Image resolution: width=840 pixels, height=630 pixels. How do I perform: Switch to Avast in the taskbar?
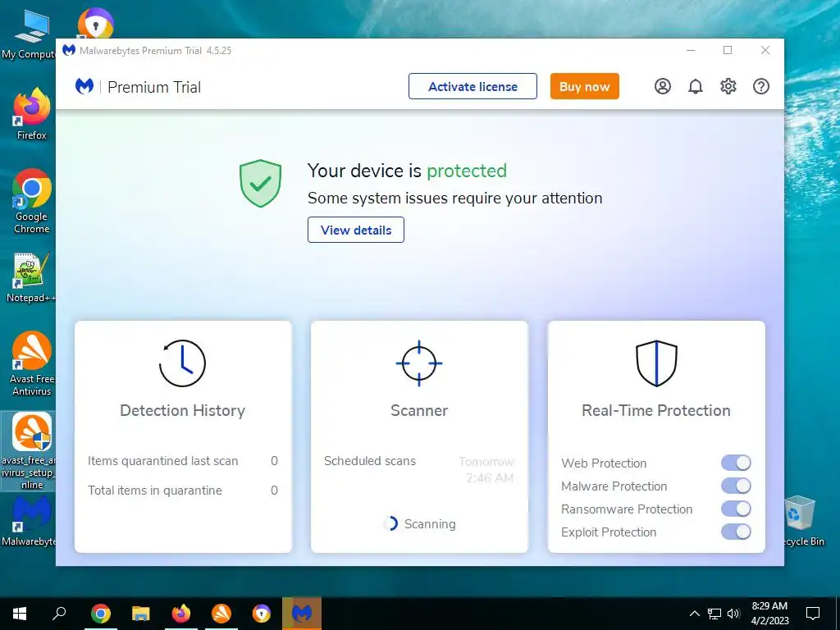(221, 614)
